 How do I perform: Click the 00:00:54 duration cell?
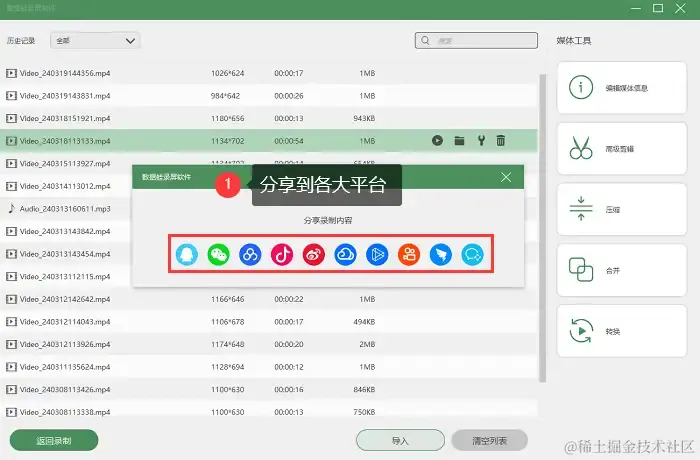(x=289, y=141)
